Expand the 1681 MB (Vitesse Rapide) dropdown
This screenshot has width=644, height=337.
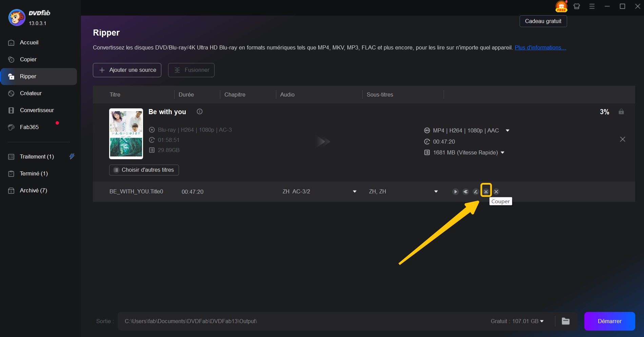click(x=502, y=153)
